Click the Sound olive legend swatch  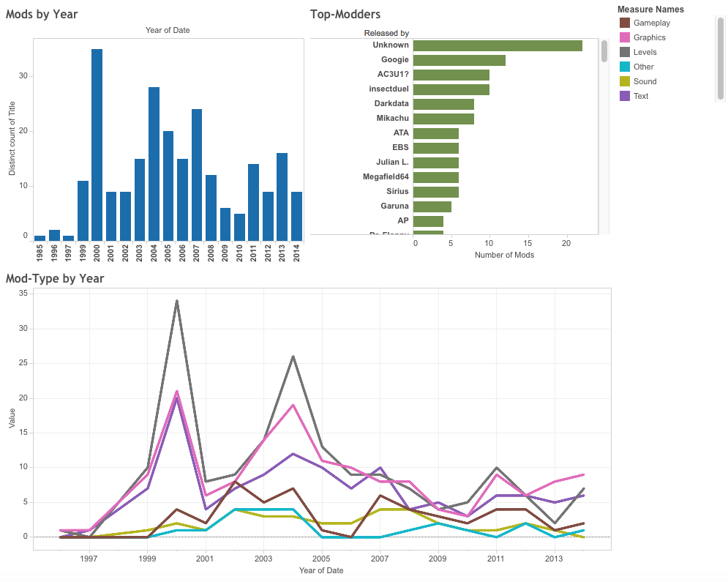624,81
